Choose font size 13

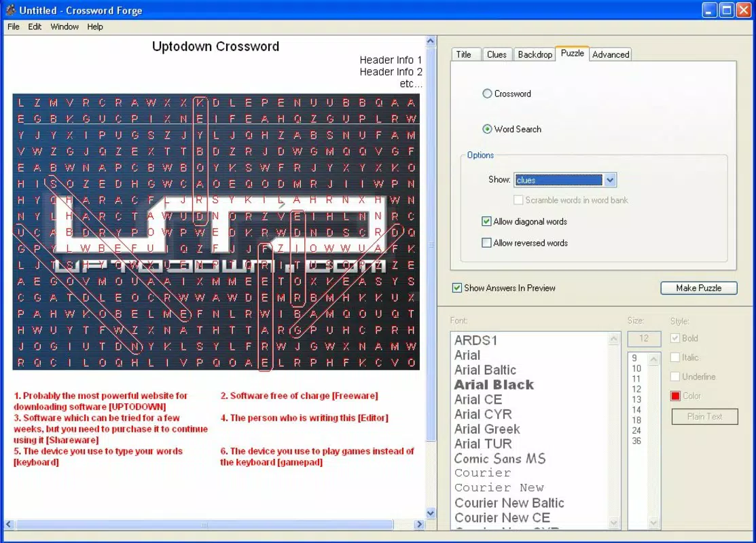636,399
